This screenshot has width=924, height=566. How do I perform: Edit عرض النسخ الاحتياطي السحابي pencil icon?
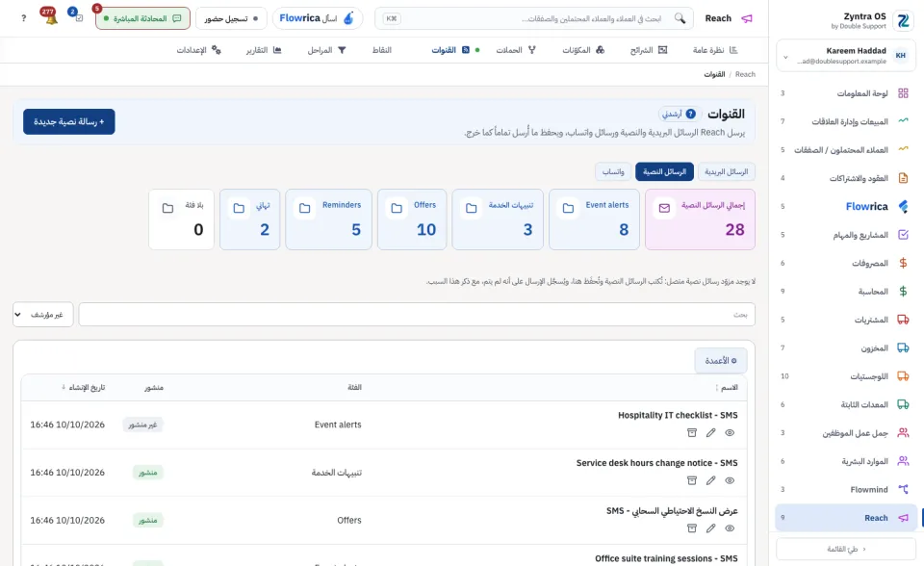tap(710, 528)
